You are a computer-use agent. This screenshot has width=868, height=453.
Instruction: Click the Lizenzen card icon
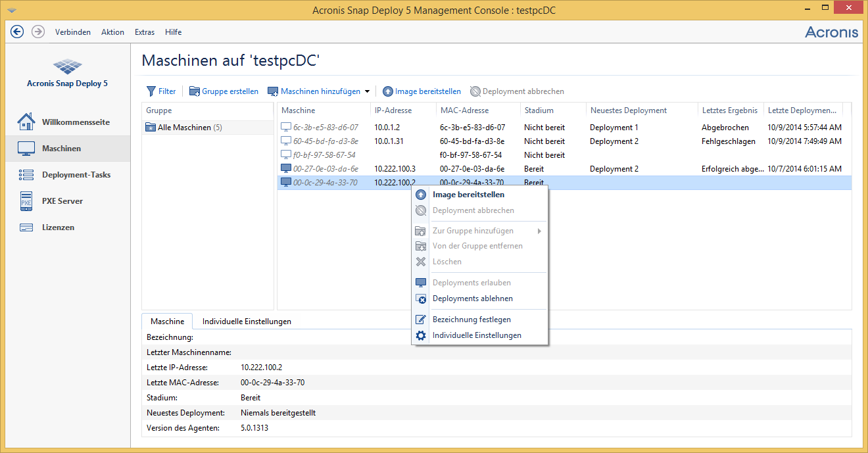coord(26,227)
